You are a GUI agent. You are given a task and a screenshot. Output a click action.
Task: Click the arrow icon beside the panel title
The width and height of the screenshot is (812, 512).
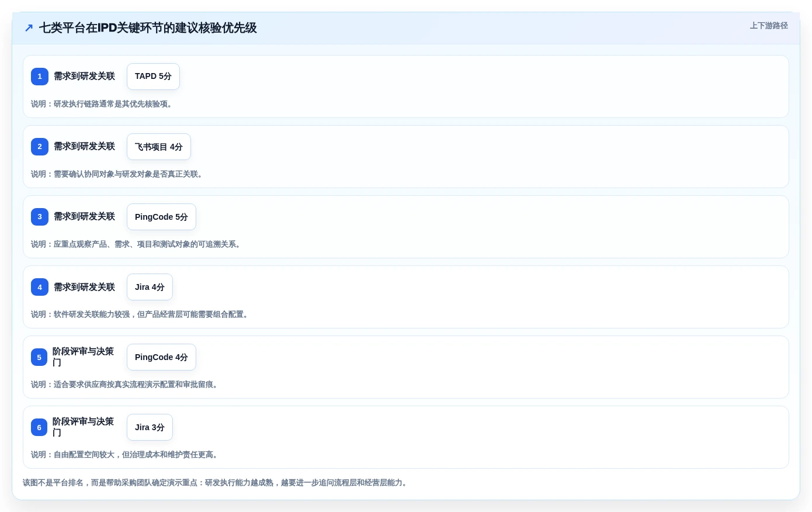pos(29,27)
